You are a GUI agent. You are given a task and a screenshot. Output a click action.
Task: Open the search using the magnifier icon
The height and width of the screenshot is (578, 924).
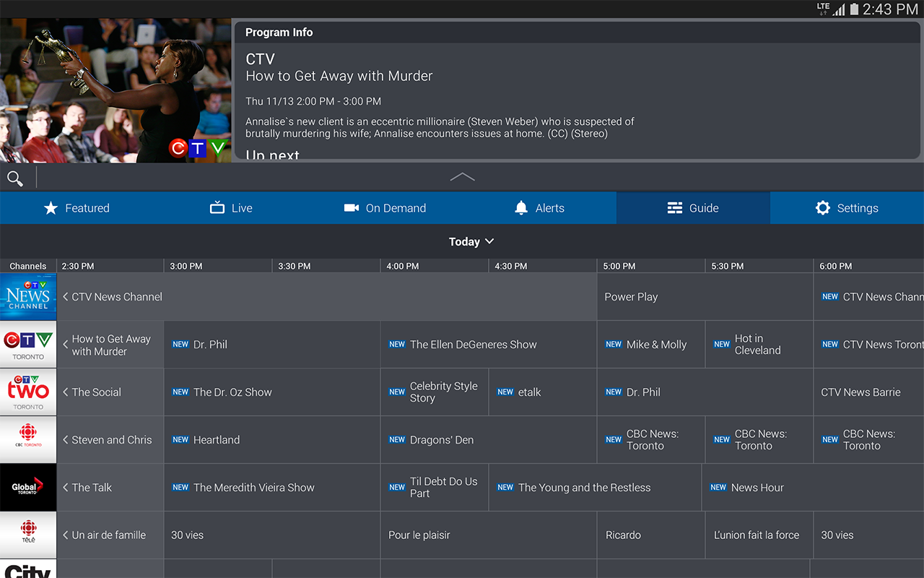(x=15, y=178)
